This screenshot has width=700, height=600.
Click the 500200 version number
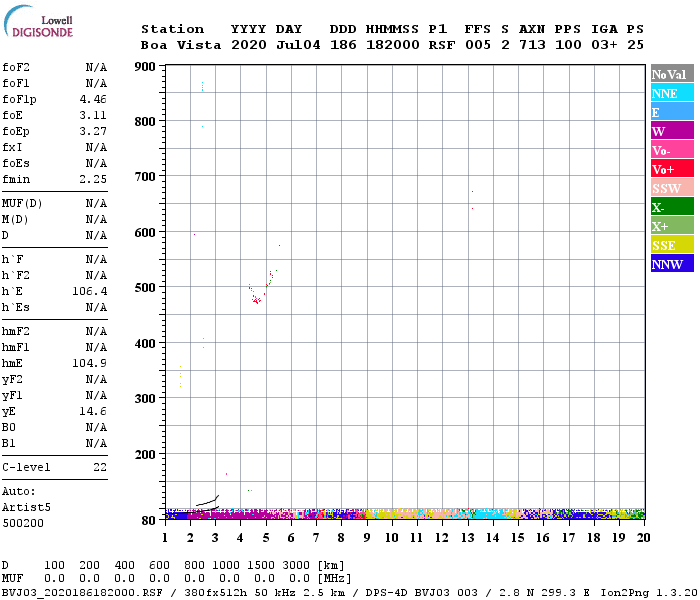(x=23, y=523)
